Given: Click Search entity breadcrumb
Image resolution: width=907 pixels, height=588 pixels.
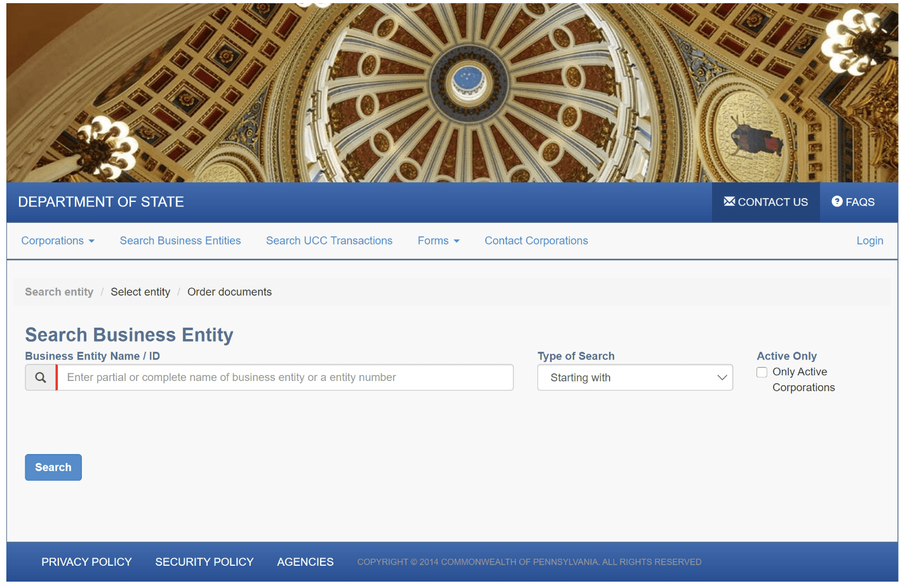Looking at the screenshot, I should (x=59, y=292).
